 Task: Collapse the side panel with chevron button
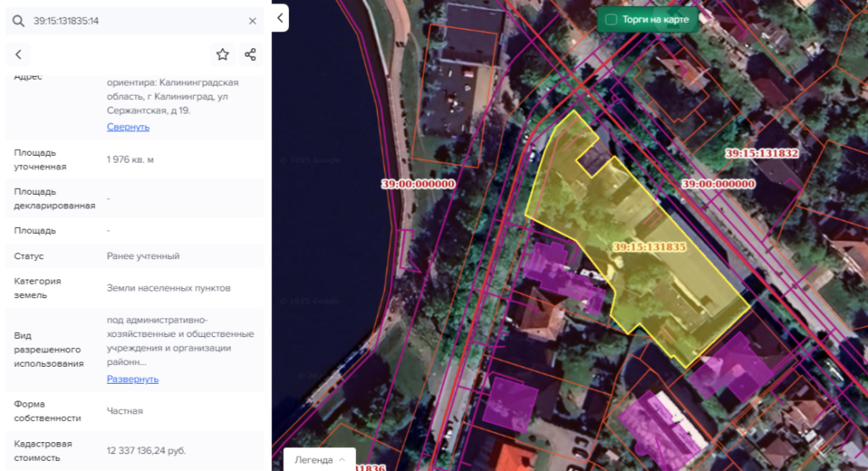pos(281,17)
